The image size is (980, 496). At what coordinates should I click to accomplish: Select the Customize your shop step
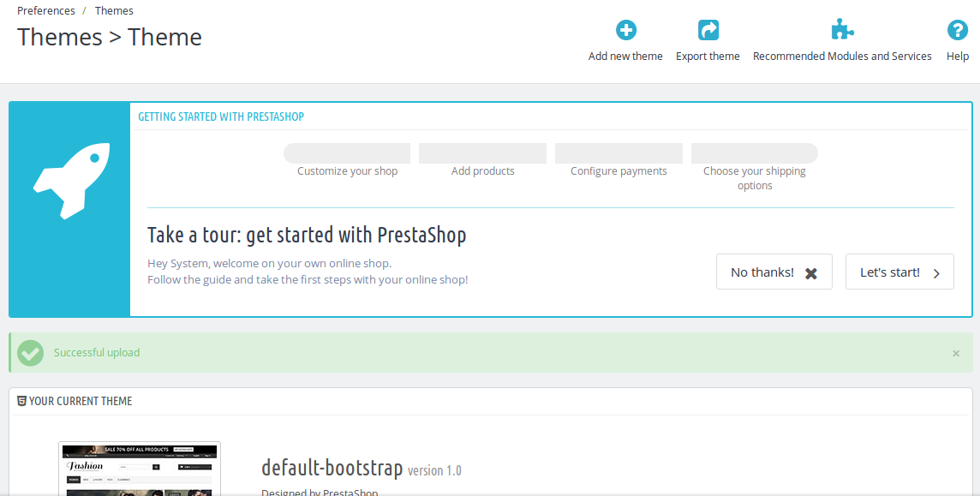[348, 160]
